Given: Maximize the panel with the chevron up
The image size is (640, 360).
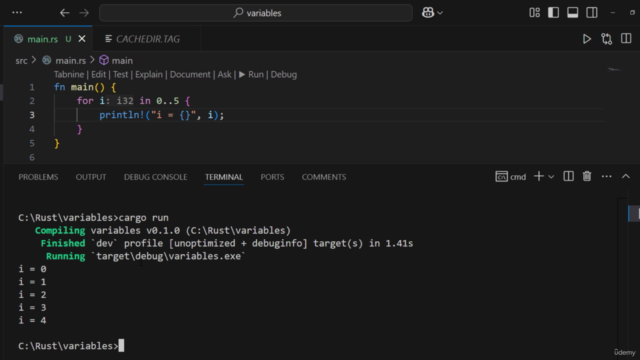Looking at the screenshot, I should point(626,176).
